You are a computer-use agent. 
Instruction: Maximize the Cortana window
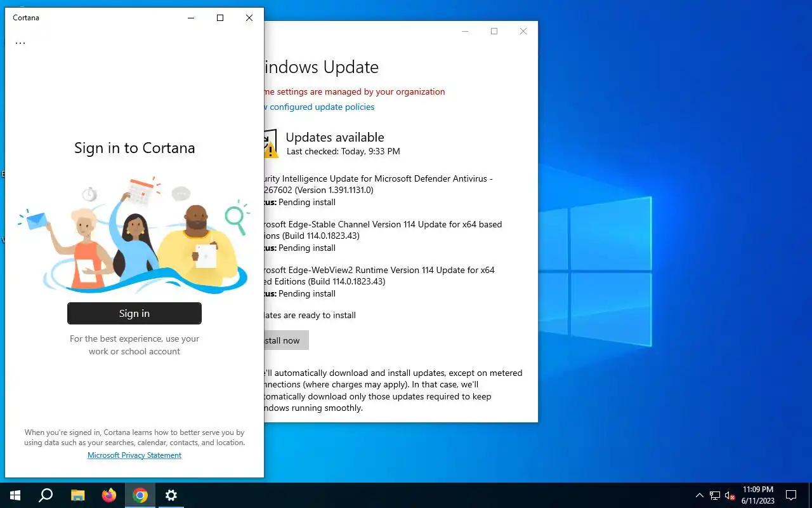pos(220,18)
